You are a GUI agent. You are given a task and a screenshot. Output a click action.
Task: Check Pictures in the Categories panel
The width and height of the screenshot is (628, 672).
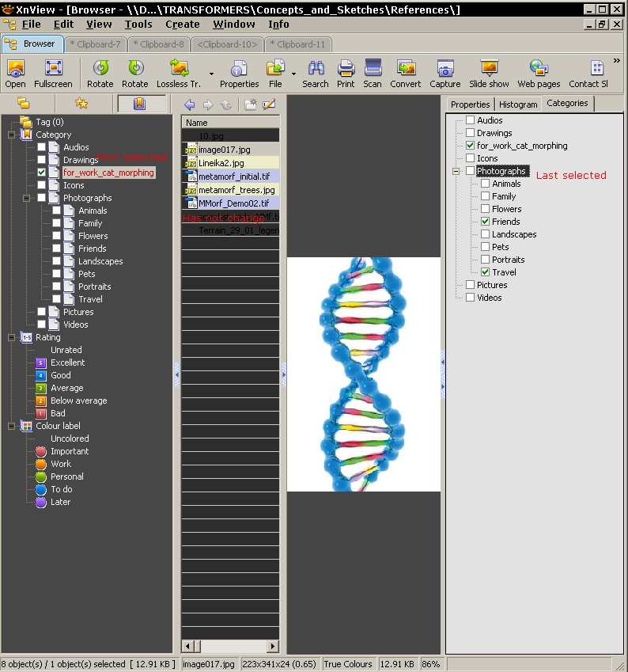click(x=470, y=285)
